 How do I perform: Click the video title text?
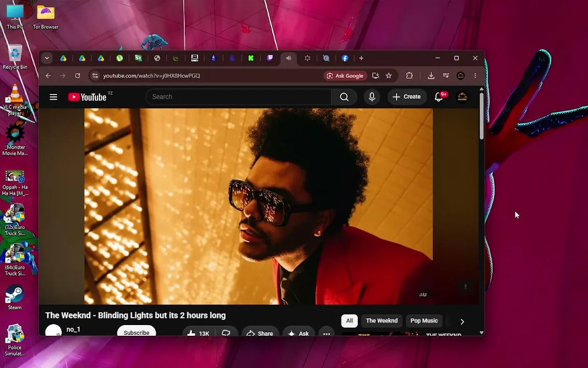tap(135, 315)
